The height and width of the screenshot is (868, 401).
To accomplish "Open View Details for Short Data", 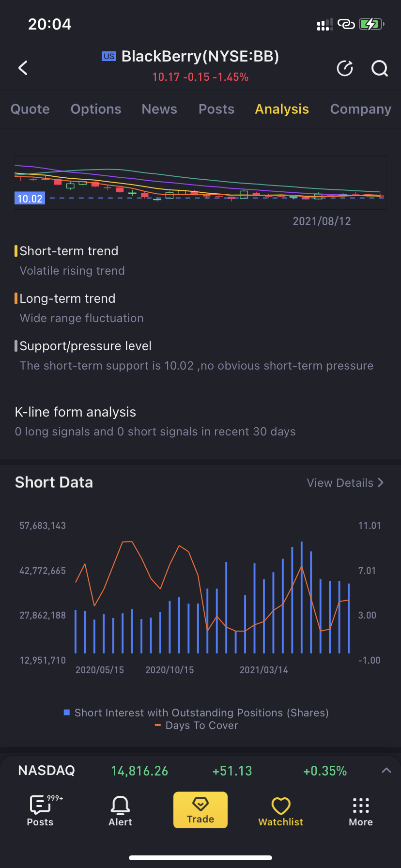I will point(345,483).
